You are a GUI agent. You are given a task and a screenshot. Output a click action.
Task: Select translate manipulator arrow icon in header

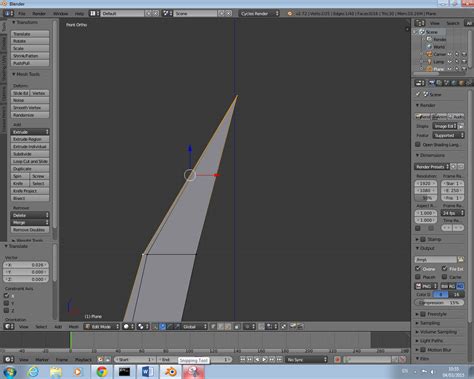(x=163, y=326)
